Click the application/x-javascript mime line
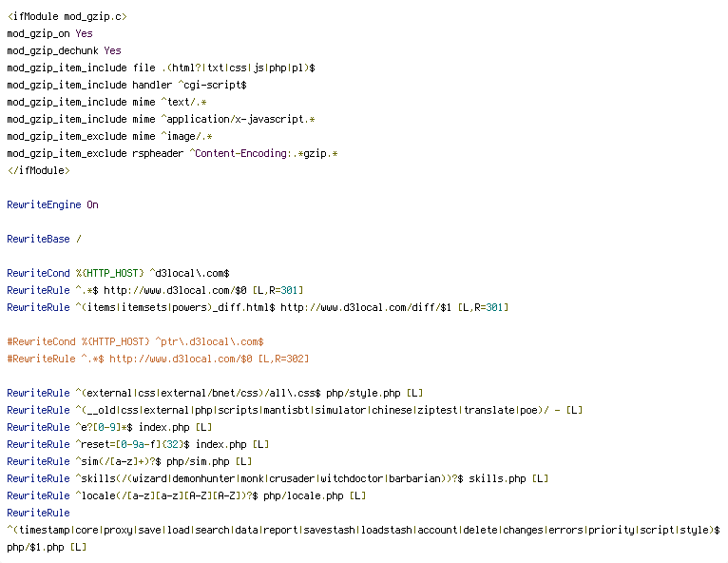728x563 pixels. coord(162,120)
